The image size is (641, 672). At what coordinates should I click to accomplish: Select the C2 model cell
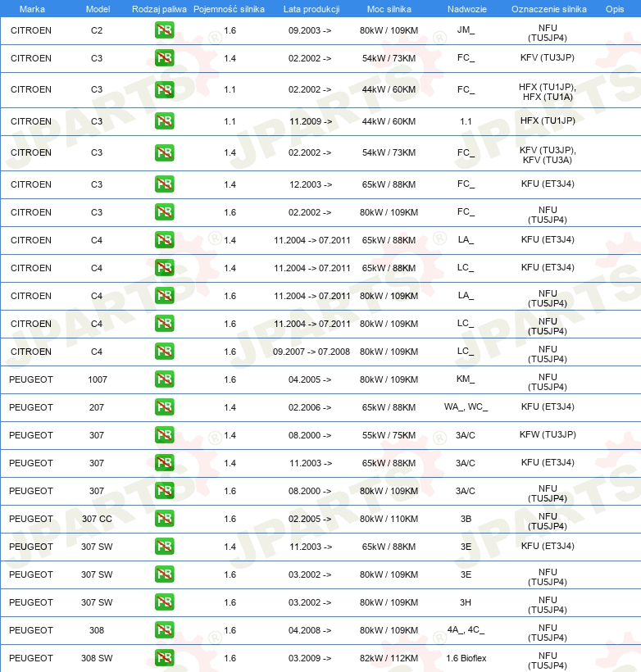(x=97, y=30)
